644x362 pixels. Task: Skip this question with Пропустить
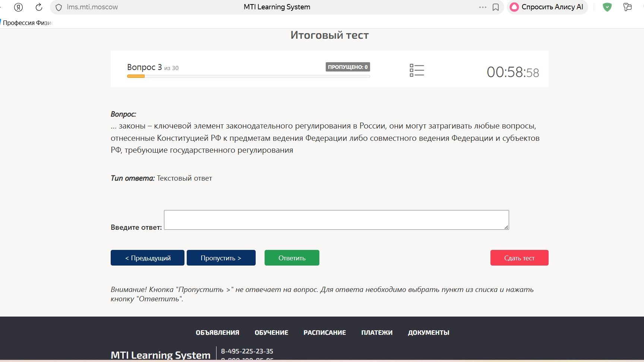[x=221, y=258]
